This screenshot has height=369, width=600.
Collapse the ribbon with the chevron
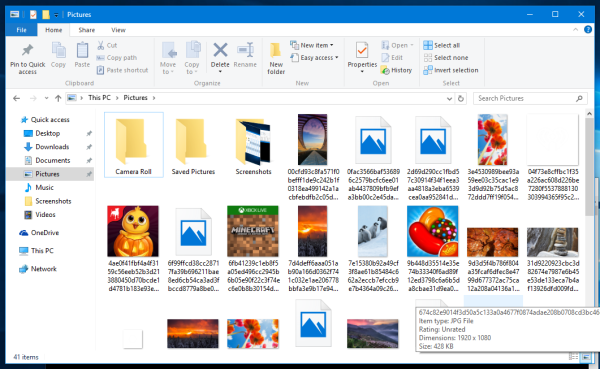click(575, 29)
